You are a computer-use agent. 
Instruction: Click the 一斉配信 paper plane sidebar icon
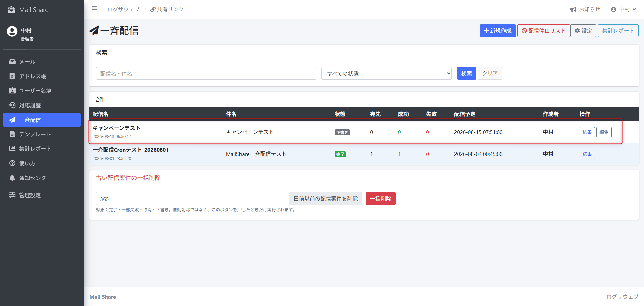click(12, 120)
